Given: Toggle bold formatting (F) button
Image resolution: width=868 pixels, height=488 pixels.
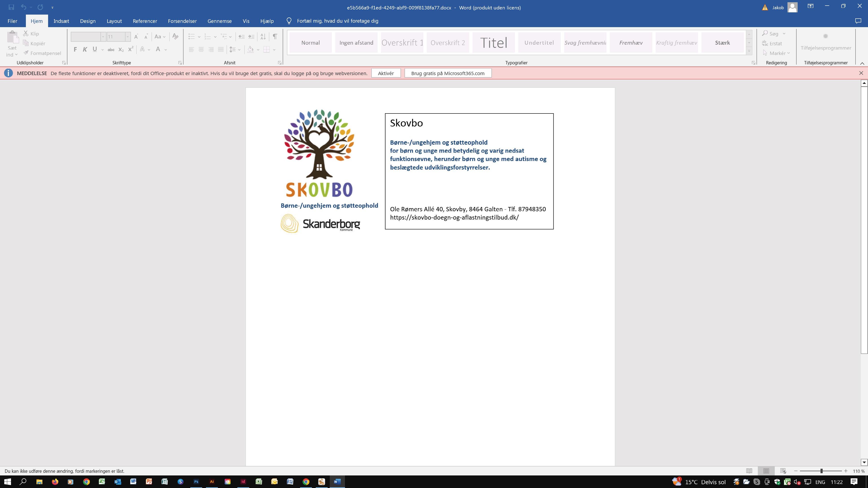Looking at the screenshot, I should (x=75, y=50).
